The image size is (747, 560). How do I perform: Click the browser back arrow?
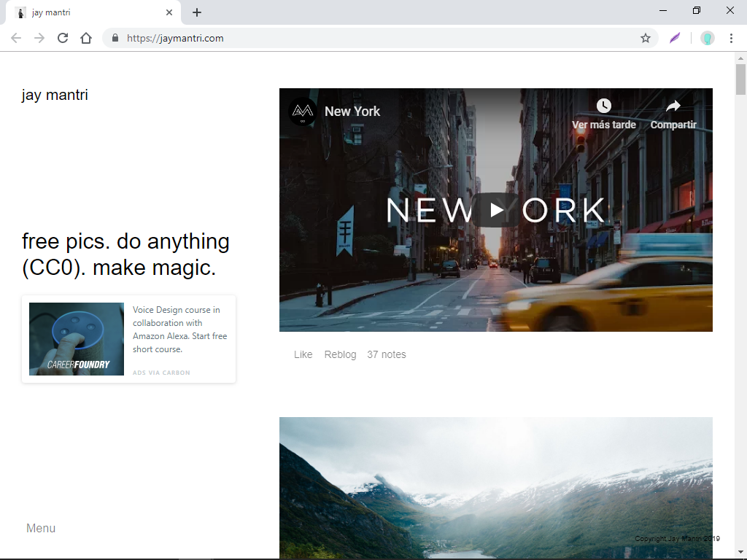point(16,38)
